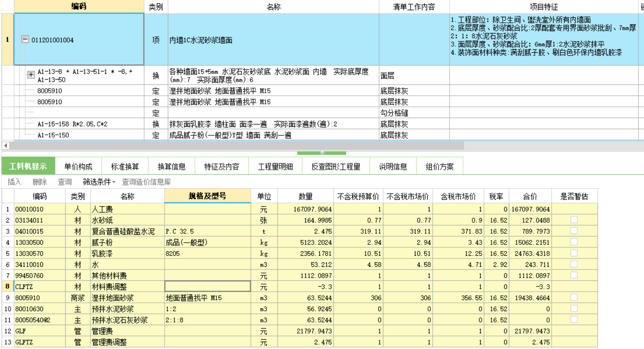644x349 pixels.
Task: Select material code 80010630
Action: [x=40, y=309]
